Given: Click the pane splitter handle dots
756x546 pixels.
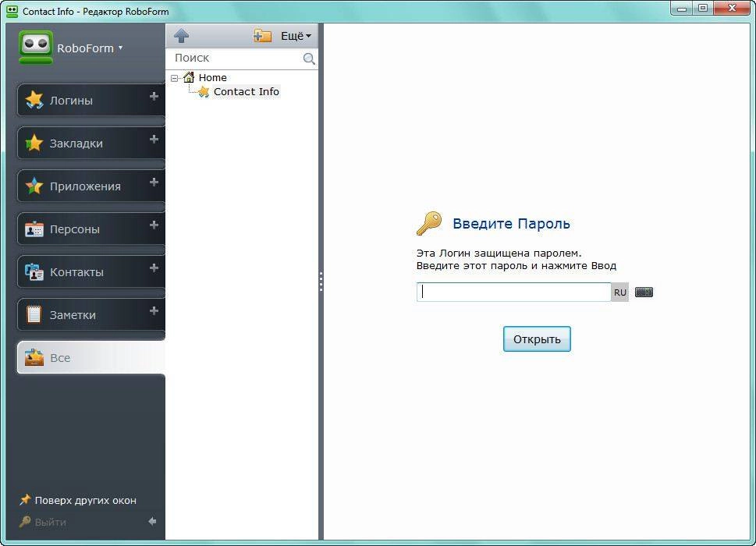Looking at the screenshot, I should tap(321, 282).
